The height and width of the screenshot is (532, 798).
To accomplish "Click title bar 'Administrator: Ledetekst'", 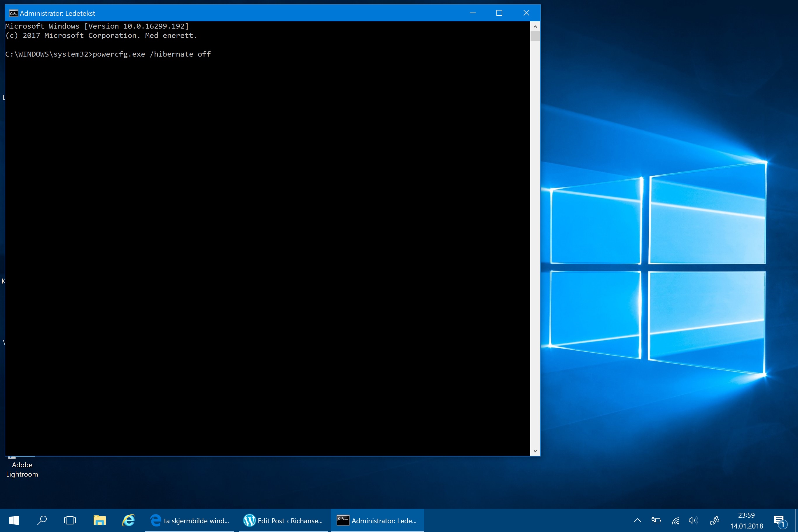I will pyautogui.click(x=57, y=13).
